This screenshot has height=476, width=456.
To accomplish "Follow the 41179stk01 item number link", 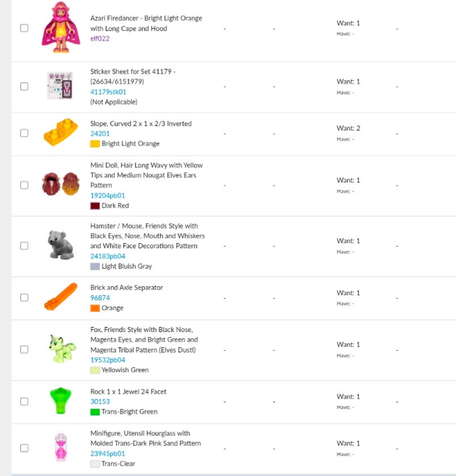I will 108,92.
